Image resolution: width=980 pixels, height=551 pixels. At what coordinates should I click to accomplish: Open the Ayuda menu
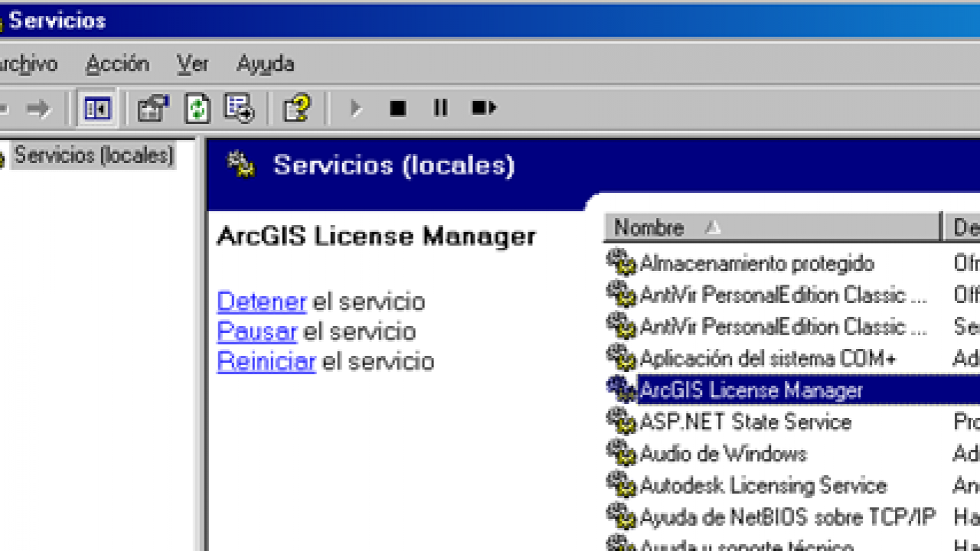click(x=264, y=64)
